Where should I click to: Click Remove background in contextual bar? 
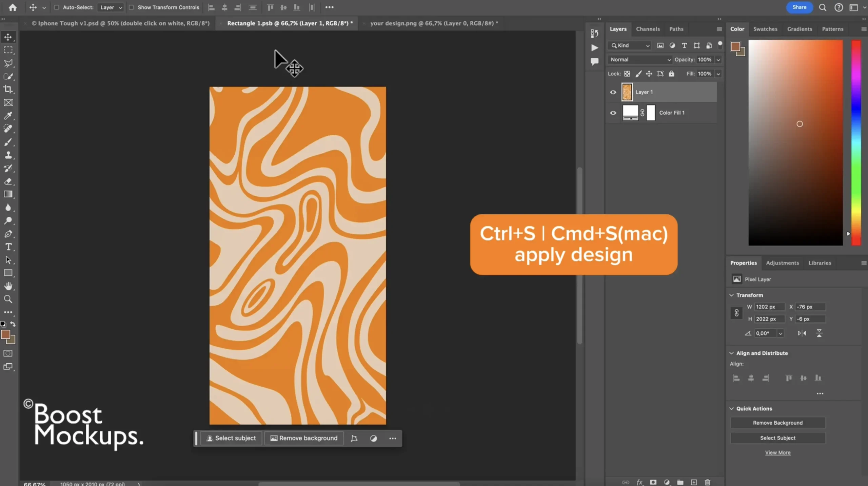pos(304,438)
